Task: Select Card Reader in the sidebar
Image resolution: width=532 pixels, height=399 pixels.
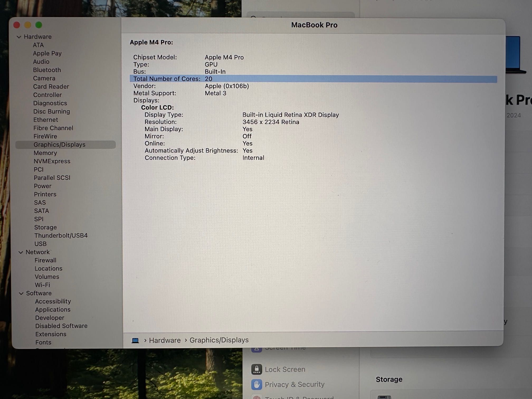Action: (x=51, y=87)
